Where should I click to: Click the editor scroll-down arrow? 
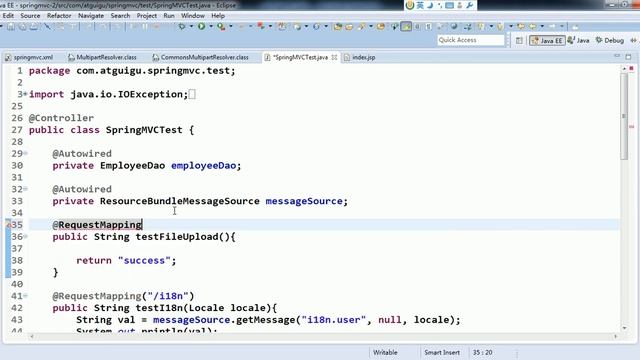(624, 328)
